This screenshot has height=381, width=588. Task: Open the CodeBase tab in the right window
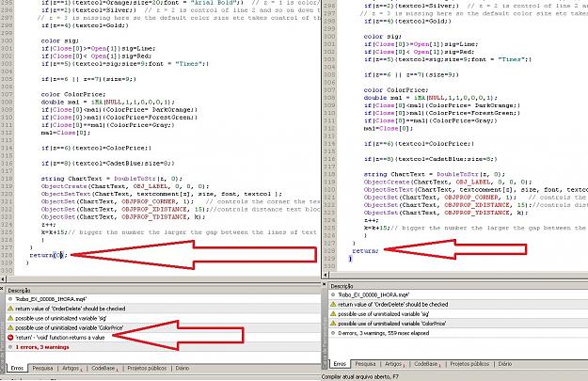(427, 364)
